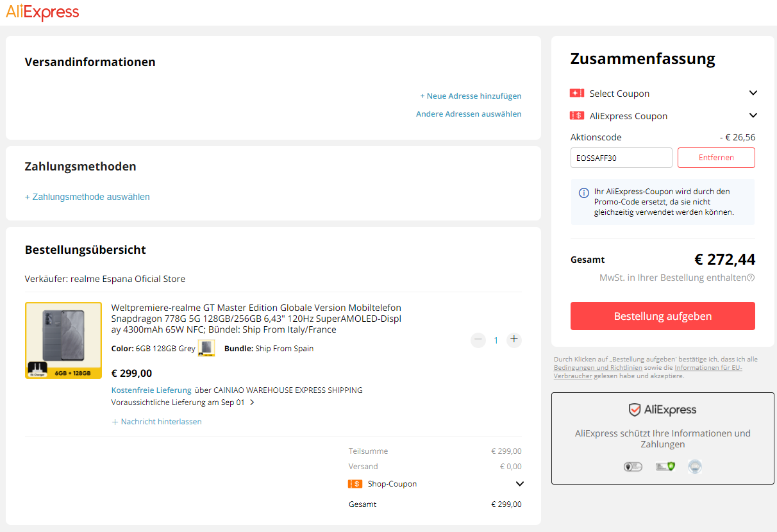Increase quantity with the plus button
777x532 pixels.
click(514, 340)
